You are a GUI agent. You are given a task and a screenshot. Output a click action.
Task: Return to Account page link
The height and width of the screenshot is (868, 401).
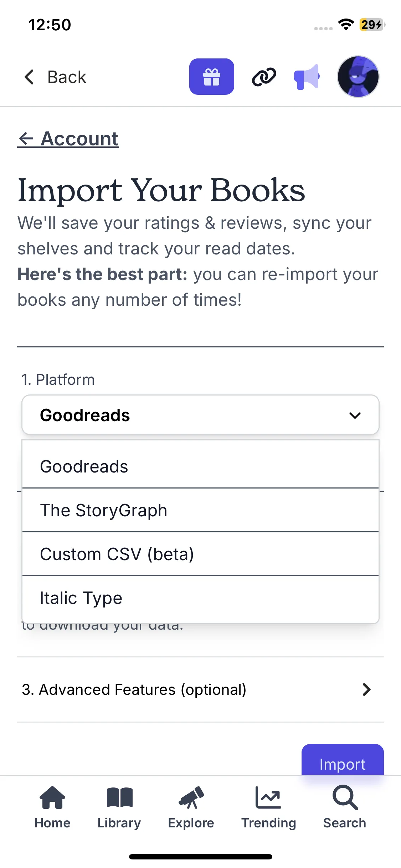[68, 139]
